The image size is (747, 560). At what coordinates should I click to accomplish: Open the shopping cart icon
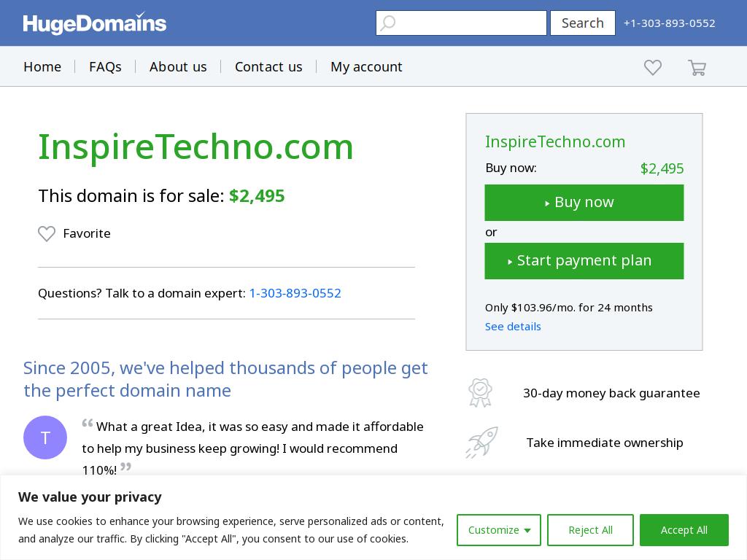tap(697, 68)
